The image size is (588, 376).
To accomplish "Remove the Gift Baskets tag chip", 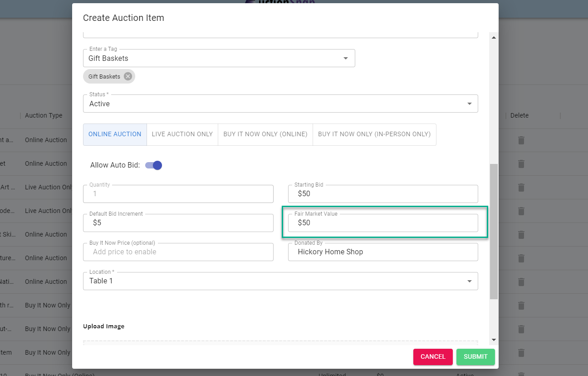I will [127, 76].
